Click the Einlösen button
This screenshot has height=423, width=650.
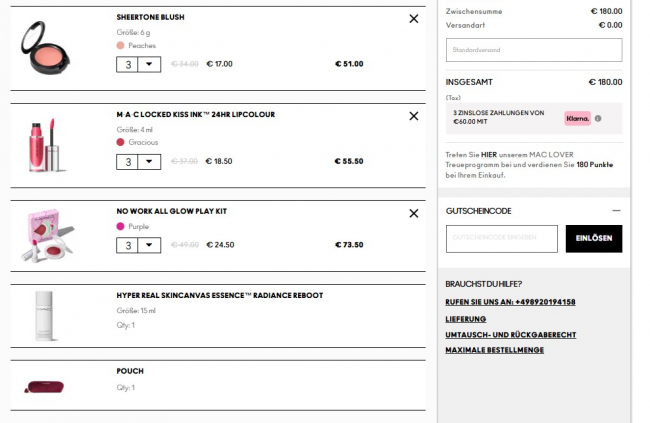point(593,238)
